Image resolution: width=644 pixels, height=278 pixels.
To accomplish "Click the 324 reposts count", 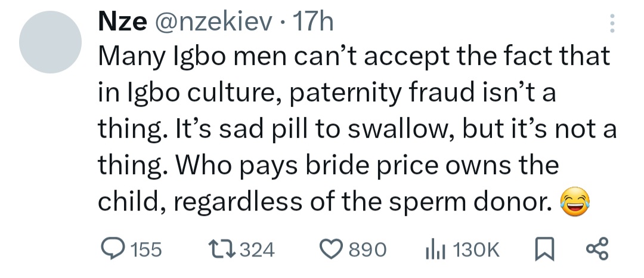I will (258, 249).
